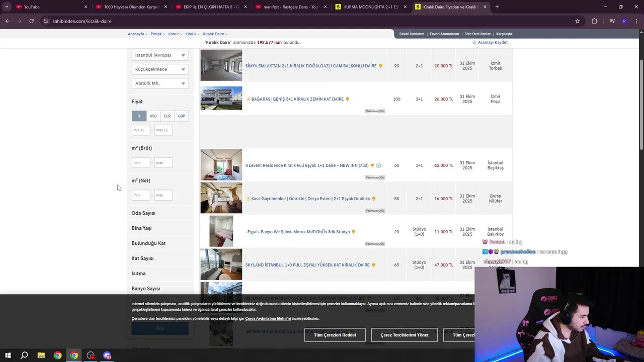Switch to the HURMA MOONLIGHTA tab
644x362 pixels.
tap(370, 7)
